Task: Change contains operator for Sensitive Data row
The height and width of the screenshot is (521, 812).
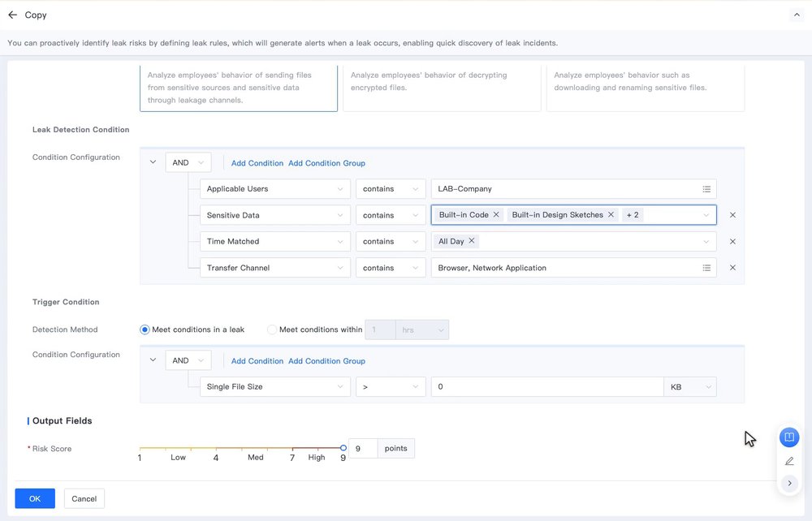Action: [391, 215]
